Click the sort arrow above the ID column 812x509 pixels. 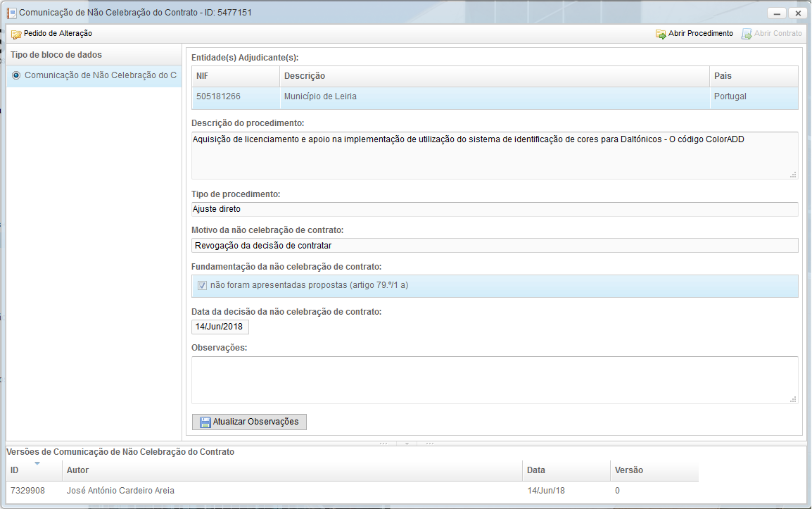click(x=37, y=463)
